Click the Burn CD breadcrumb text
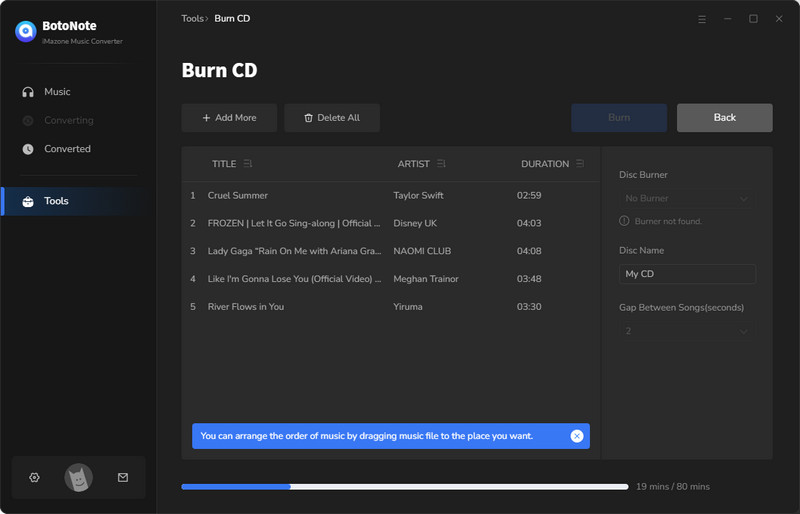This screenshot has height=514, width=800. pos(232,18)
